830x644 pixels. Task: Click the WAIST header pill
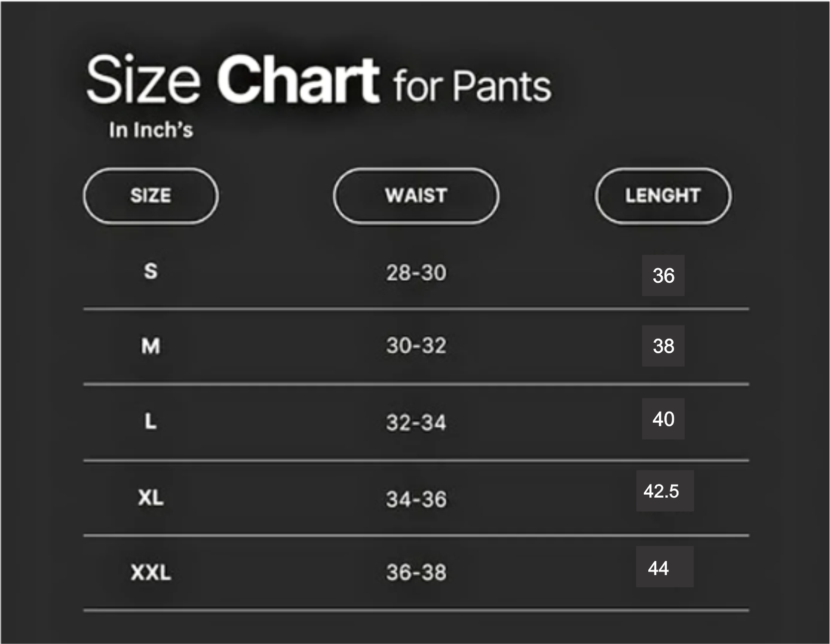click(x=416, y=196)
